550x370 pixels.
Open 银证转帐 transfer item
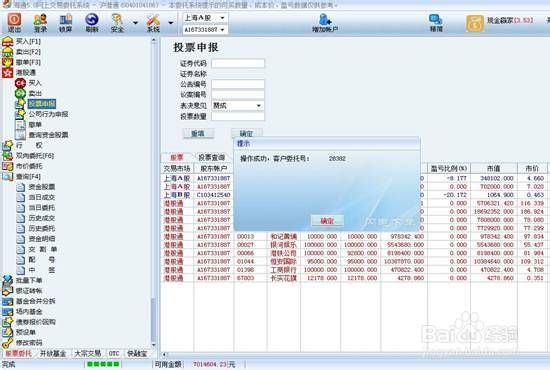(x=29, y=291)
